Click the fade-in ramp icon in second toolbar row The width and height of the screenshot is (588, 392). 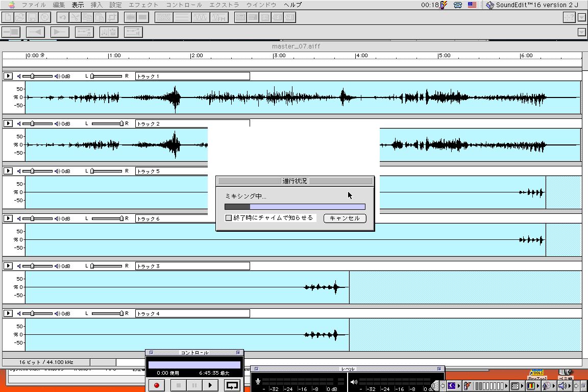[x=36, y=32]
